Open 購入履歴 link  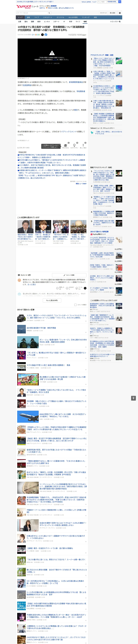[112, 13]
